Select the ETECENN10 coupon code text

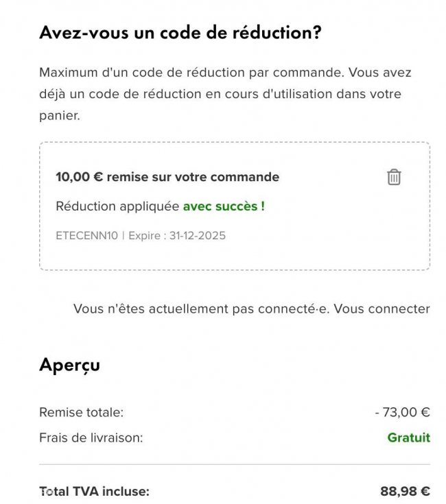tap(87, 236)
